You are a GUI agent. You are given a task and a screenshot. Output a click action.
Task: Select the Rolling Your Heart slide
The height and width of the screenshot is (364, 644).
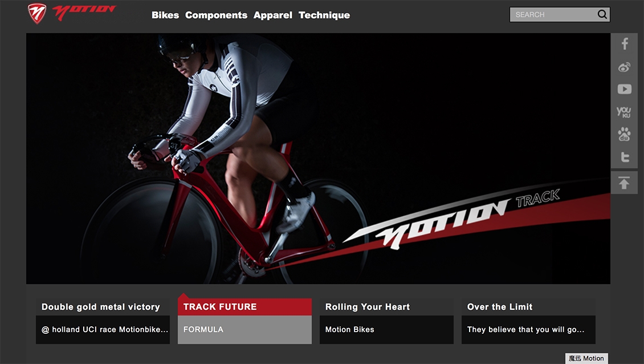point(386,321)
